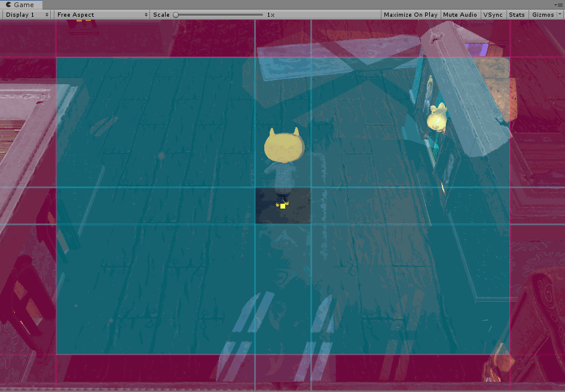The image size is (565, 392).
Task: Open the Free Aspect ratio dropdown
Action: [x=102, y=15]
